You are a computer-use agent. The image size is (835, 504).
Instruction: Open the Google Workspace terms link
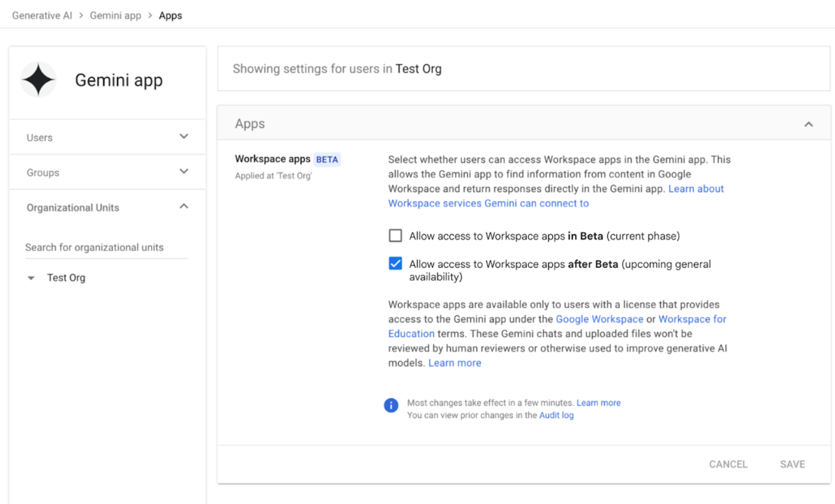599,319
